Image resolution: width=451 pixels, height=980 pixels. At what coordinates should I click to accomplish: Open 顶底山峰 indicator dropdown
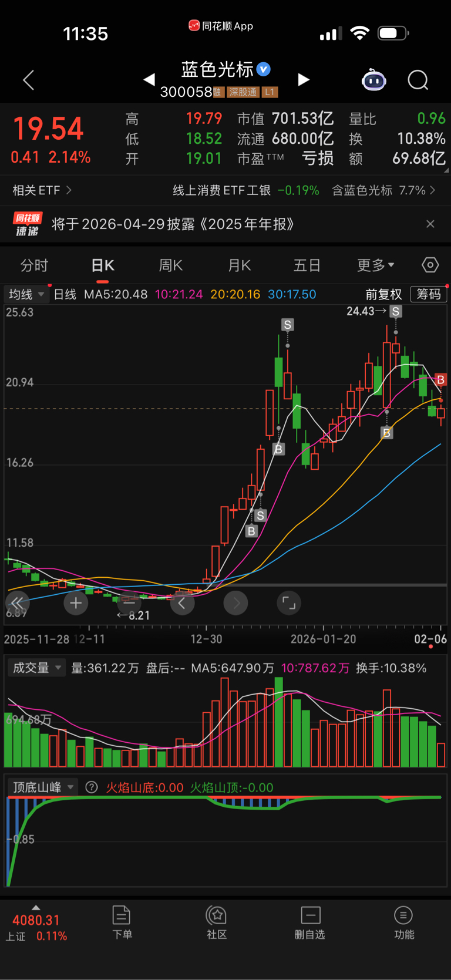[x=43, y=787]
